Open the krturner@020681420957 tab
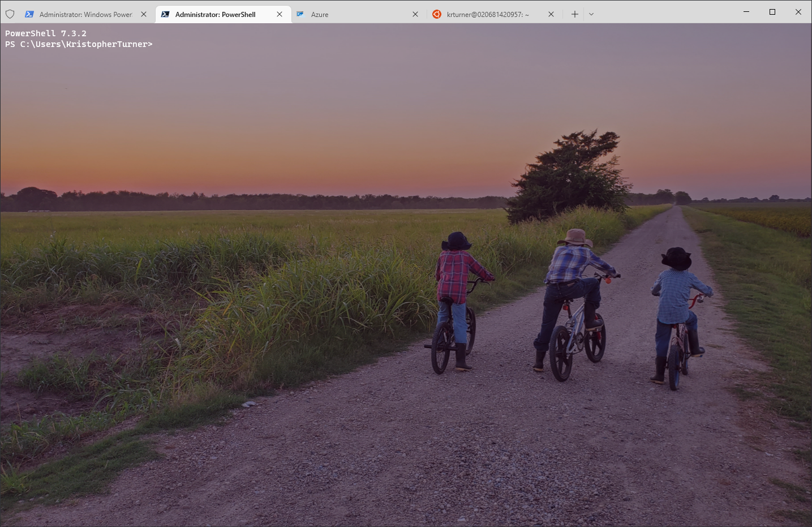Image resolution: width=812 pixels, height=527 pixels. [488, 15]
